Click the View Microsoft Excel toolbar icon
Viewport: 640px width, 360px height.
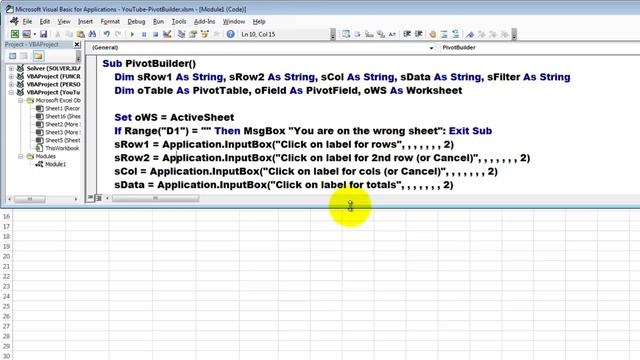15,34
